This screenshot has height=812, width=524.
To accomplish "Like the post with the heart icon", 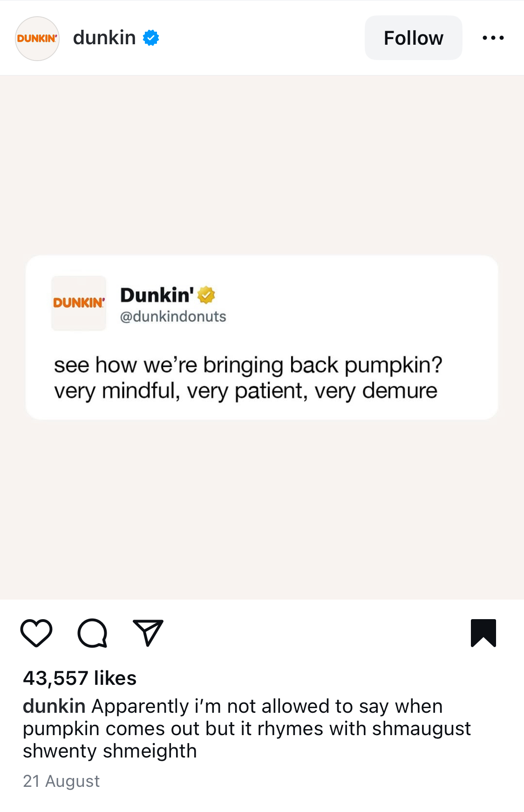I will click(x=36, y=633).
